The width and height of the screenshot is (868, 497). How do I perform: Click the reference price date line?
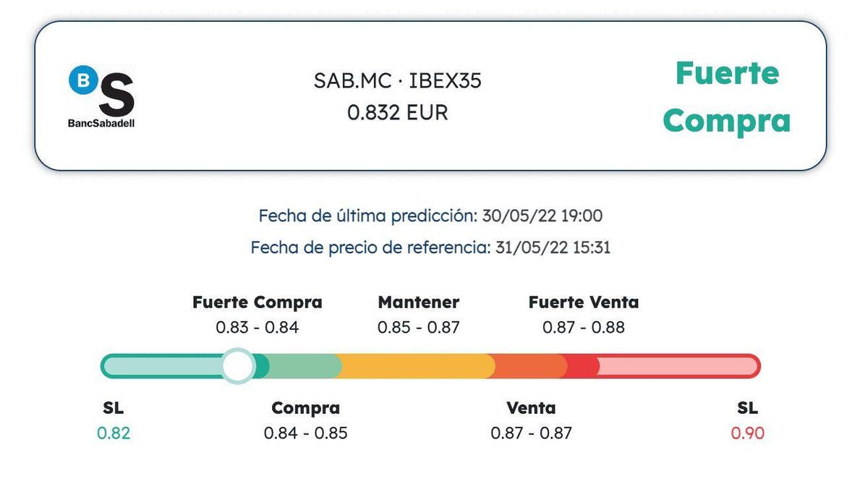coord(430,247)
